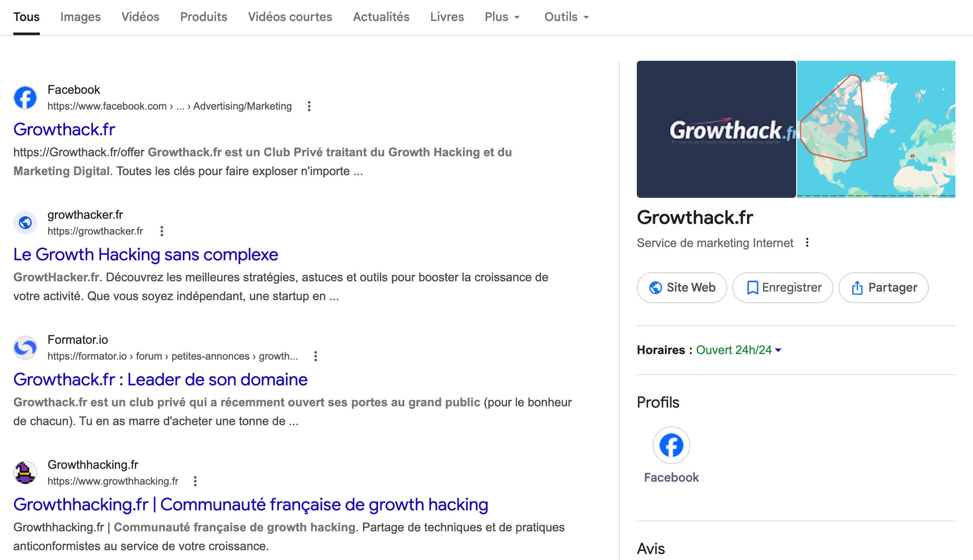Select the Vidéos courtes tab
Image resolution: width=973 pixels, height=560 pixels.
point(290,17)
